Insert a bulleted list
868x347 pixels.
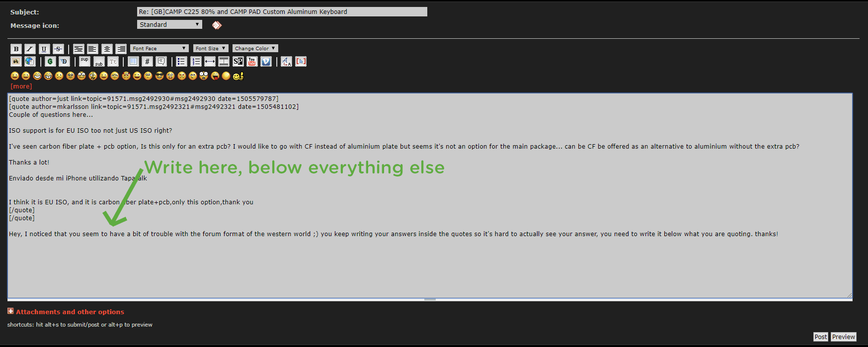point(181,62)
